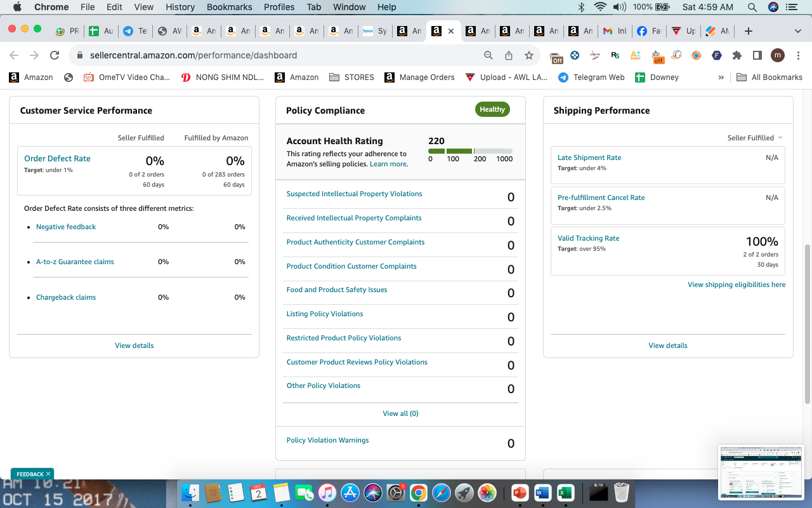Bookmark this page with the star icon
The height and width of the screenshot is (508, 812).
coord(529,55)
